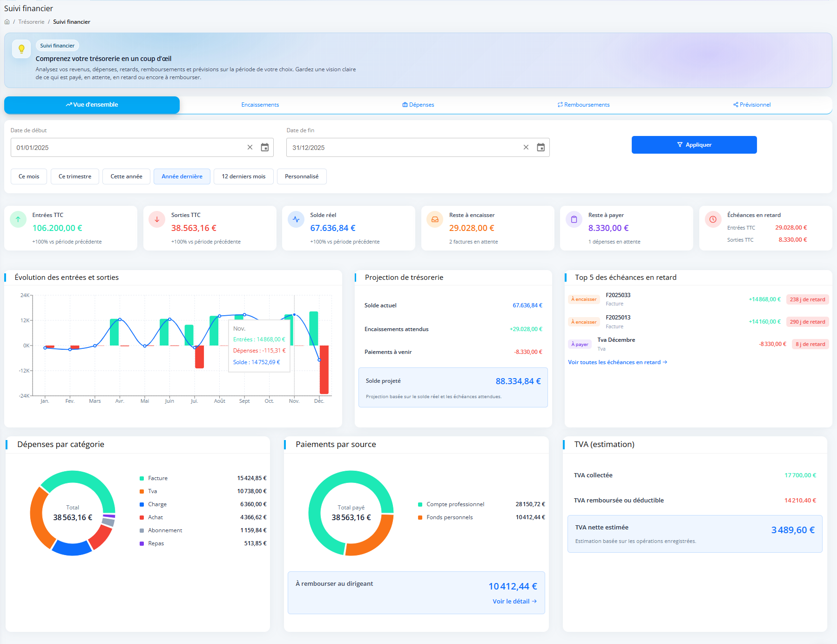Click the red December expenses bar
The image size is (837, 644).
coord(324,370)
